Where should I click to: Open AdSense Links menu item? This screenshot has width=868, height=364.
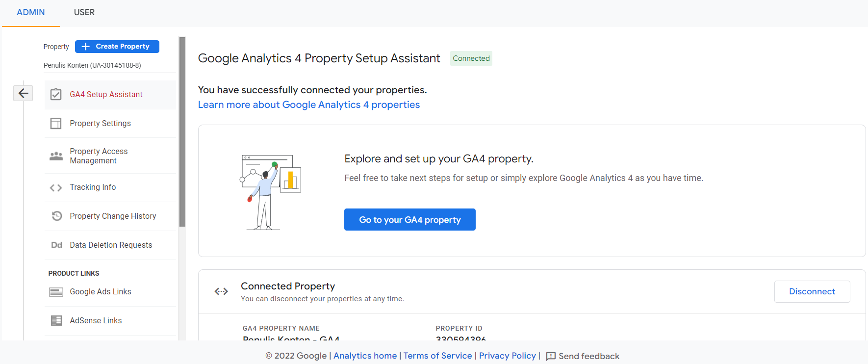click(110, 320)
